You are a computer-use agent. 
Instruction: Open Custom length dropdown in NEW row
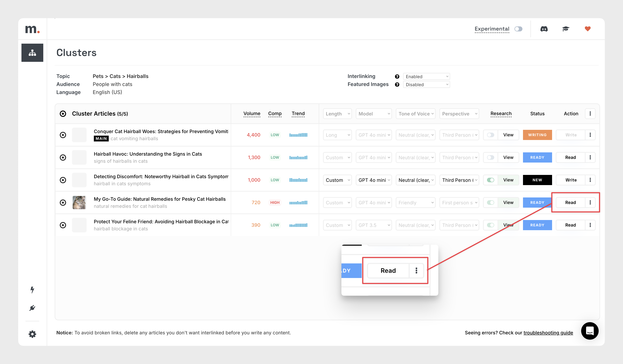337,180
